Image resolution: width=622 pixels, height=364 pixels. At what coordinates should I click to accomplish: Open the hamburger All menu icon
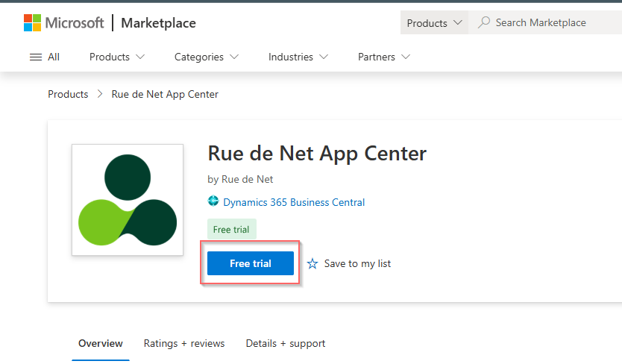click(36, 57)
